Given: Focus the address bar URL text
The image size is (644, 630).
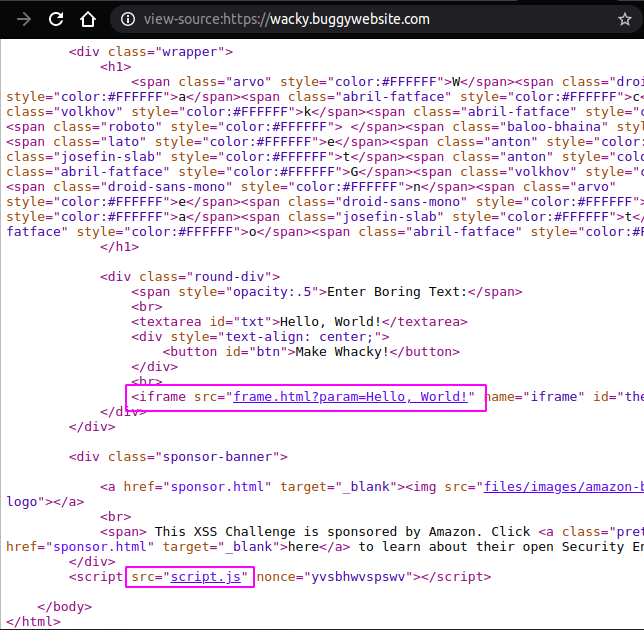Looking at the screenshot, I should 287,19.
